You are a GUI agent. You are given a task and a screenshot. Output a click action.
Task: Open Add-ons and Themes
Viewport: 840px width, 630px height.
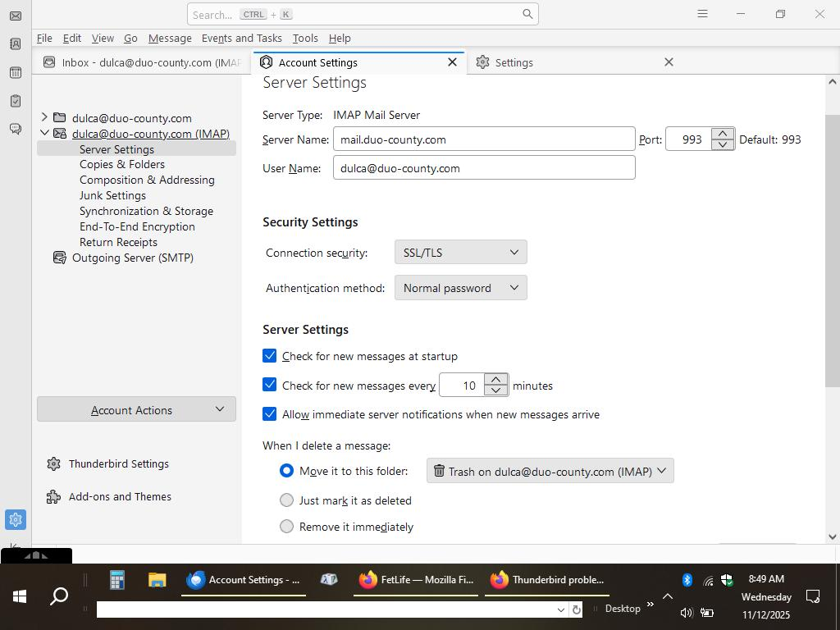pos(120,496)
